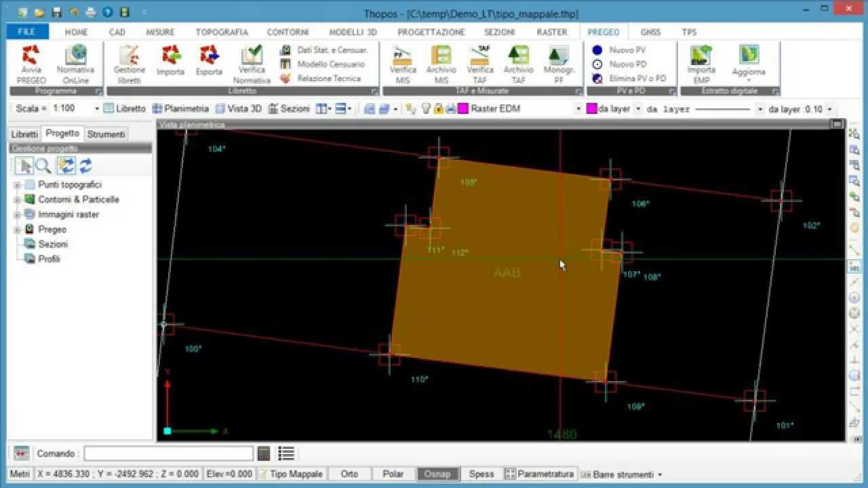Image resolution: width=868 pixels, height=488 pixels.
Task: Open the Aggiorna dropdown button
Action: (749, 64)
